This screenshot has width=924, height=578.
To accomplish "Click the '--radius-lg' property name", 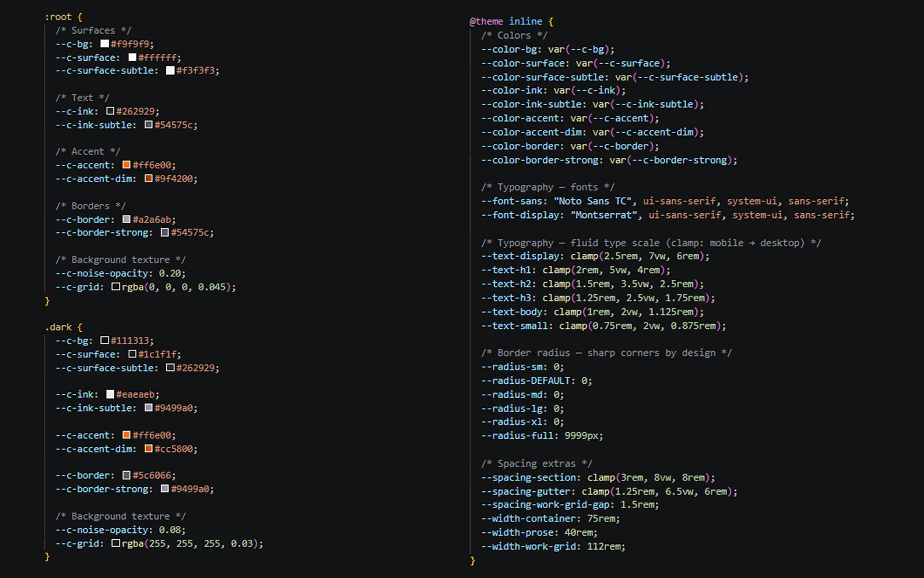I will [x=512, y=409].
